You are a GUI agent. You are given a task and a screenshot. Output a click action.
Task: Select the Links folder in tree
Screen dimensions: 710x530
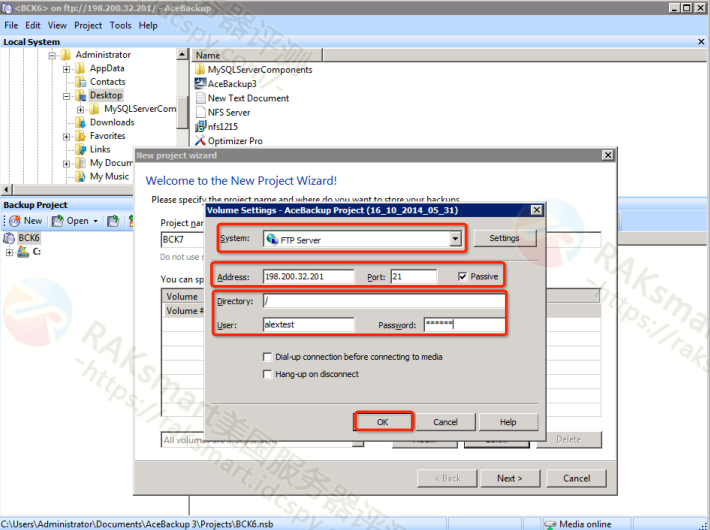pyautogui.click(x=100, y=149)
